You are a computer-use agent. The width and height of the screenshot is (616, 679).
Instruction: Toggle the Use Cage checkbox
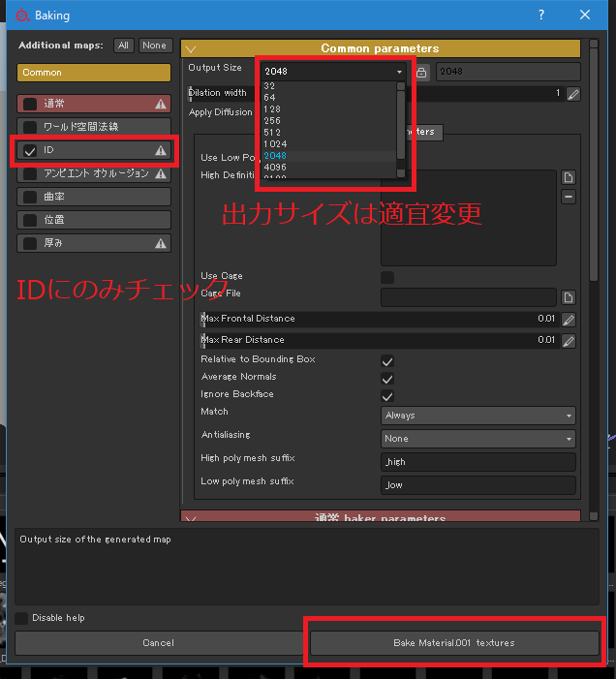387,277
